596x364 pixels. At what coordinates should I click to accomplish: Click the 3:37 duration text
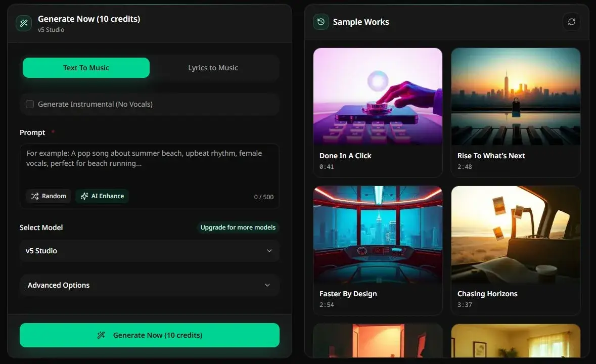465,305
